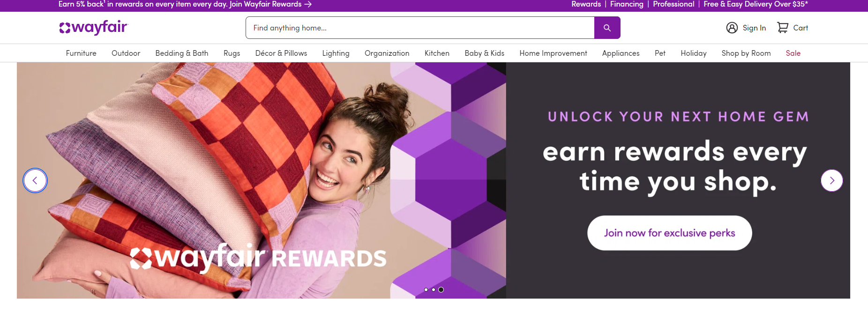Click Join now for exclusive perks button
The image size is (868, 315).
tap(670, 233)
